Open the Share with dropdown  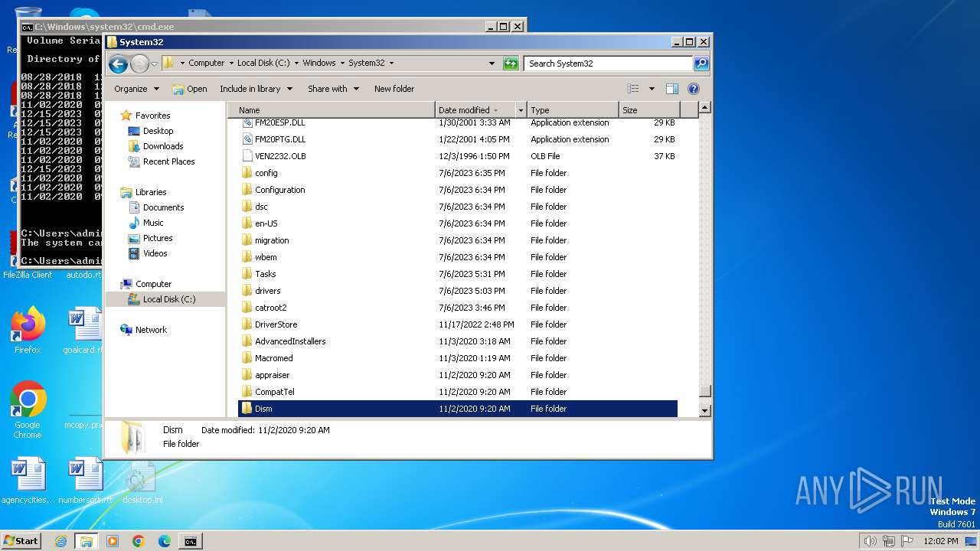[333, 89]
